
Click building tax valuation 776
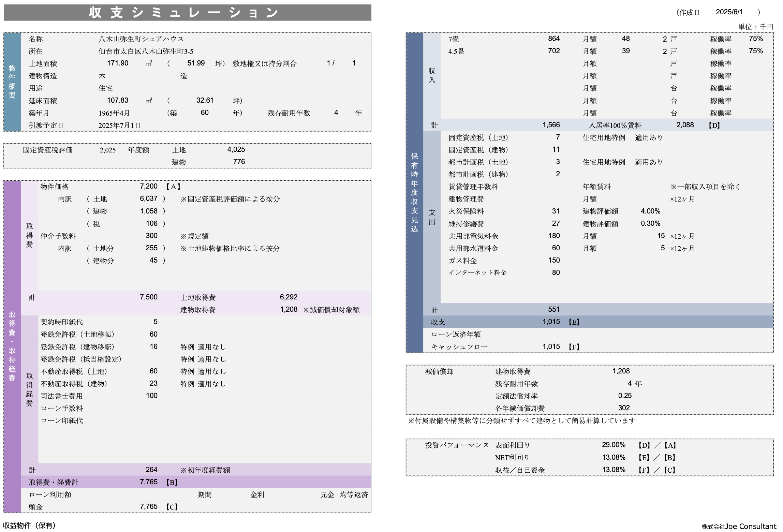click(x=239, y=162)
